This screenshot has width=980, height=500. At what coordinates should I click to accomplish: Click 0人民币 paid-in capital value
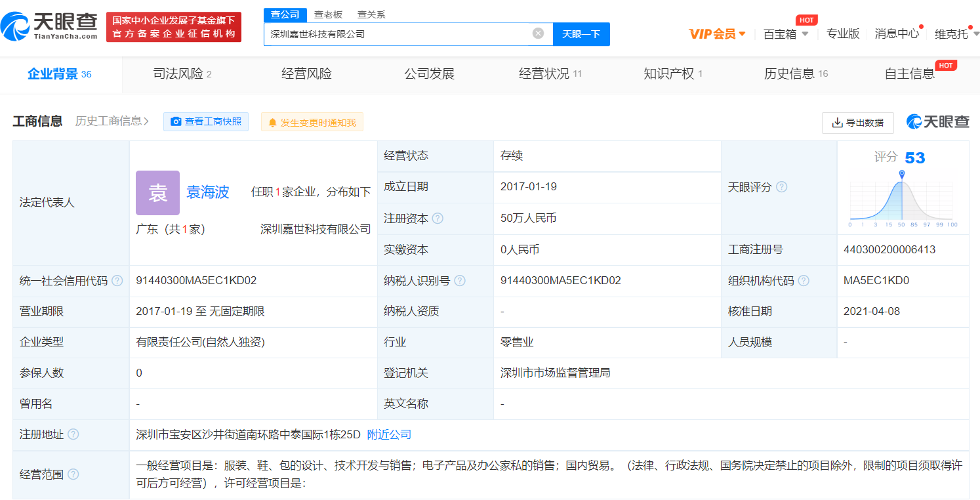click(x=520, y=250)
